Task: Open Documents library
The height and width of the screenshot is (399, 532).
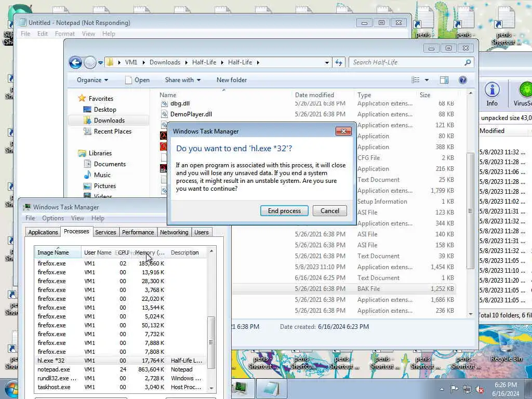Action: coord(110,164)
